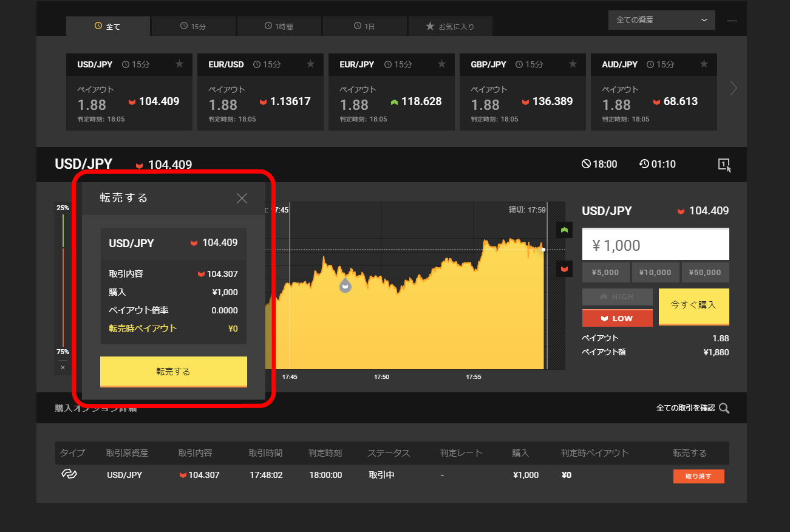Click the 01:10 countdown timer
The width and height of the screenshot is (790, 532).
(657, 164)
